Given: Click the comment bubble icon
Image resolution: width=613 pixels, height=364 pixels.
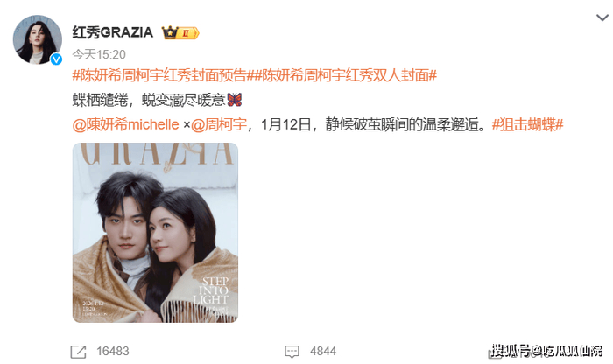Looking at the screenshot, I should click(292, 352).
